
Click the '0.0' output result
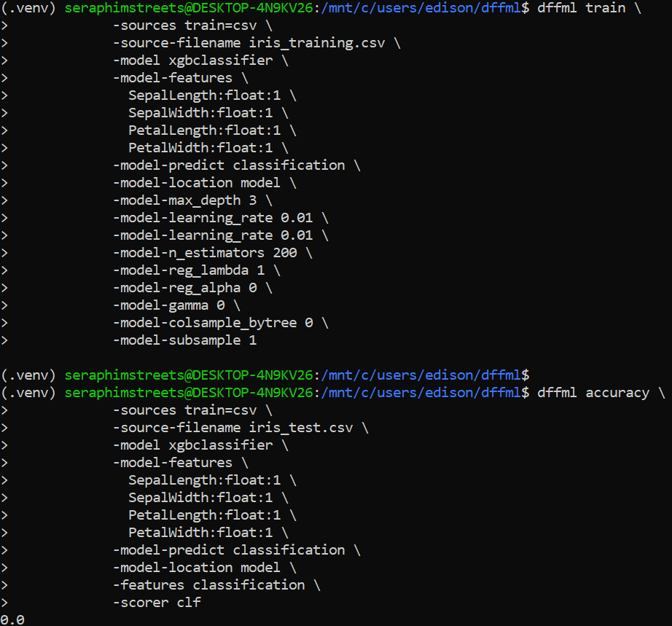tap(12, 619)
